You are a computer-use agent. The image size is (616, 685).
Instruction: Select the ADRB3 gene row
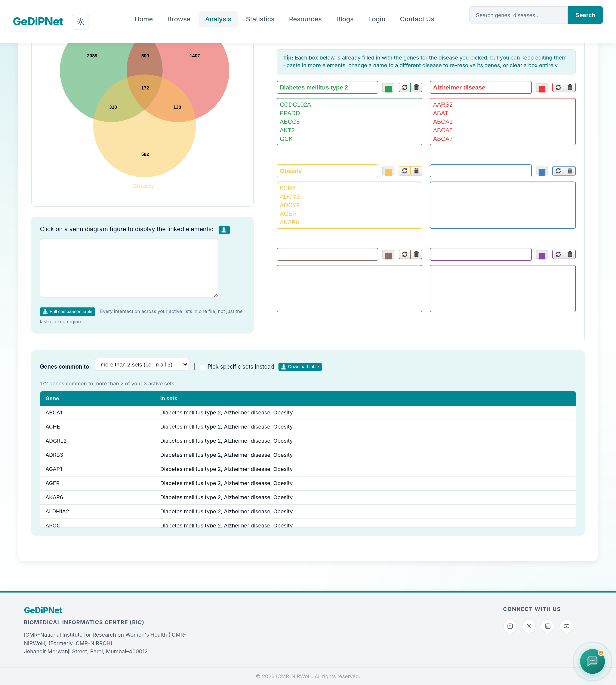point(308,455)
